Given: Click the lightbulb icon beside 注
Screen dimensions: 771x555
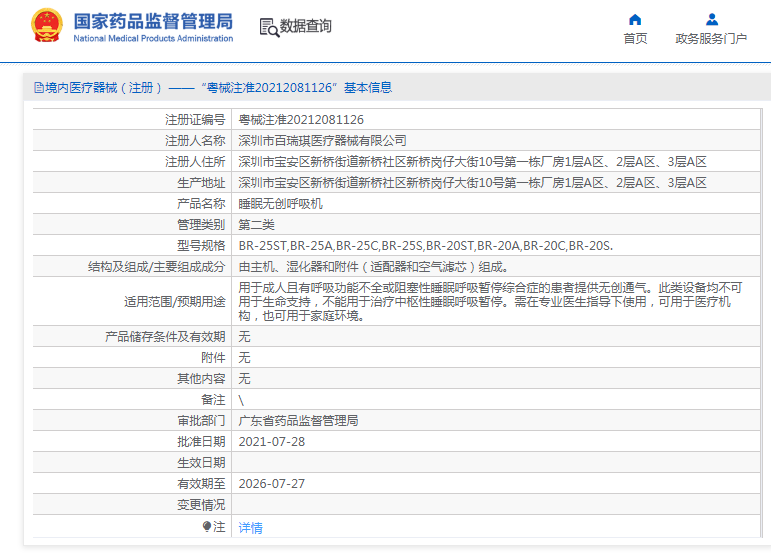Looking at the screenshot, I should tap(207, 526).
